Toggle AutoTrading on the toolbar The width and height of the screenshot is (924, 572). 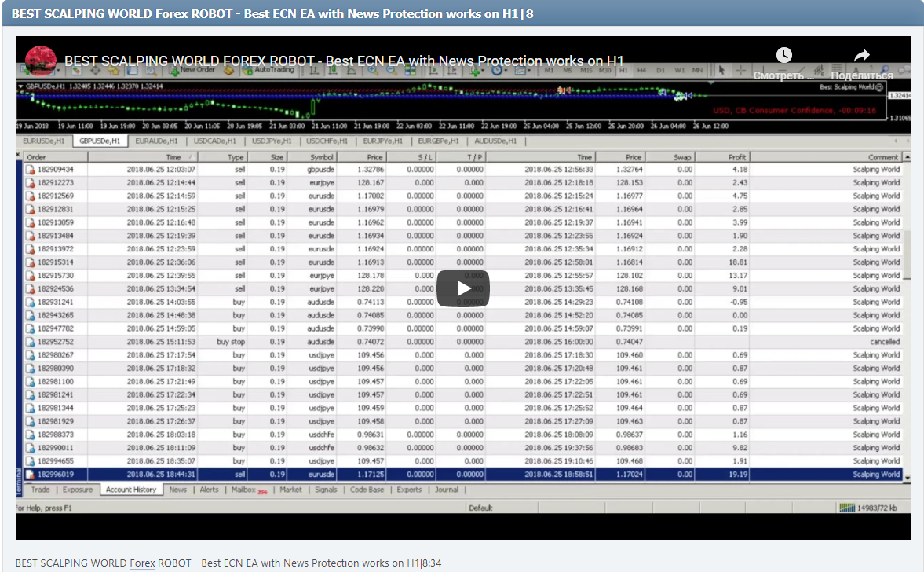click(263, 71)
